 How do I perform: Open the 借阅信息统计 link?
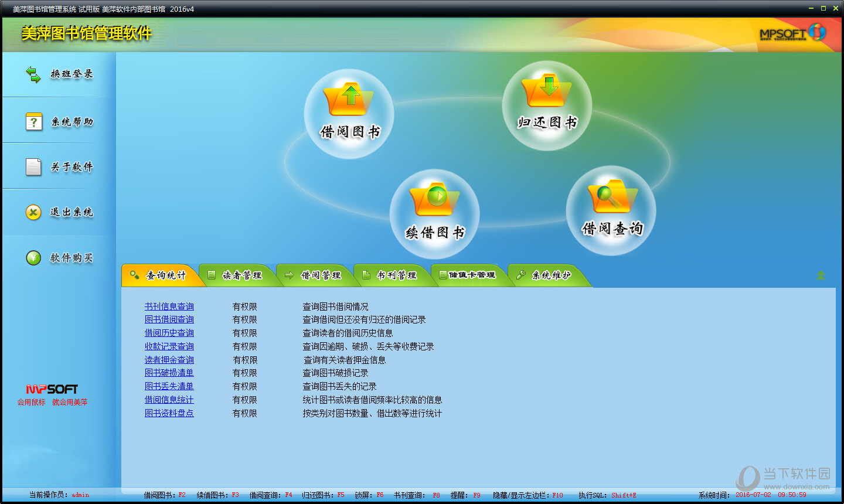(169, 400)
